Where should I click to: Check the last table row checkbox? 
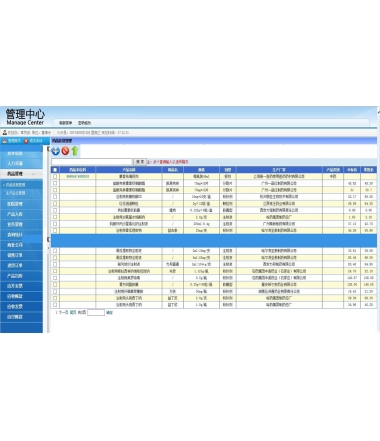[x=55, y=305]
